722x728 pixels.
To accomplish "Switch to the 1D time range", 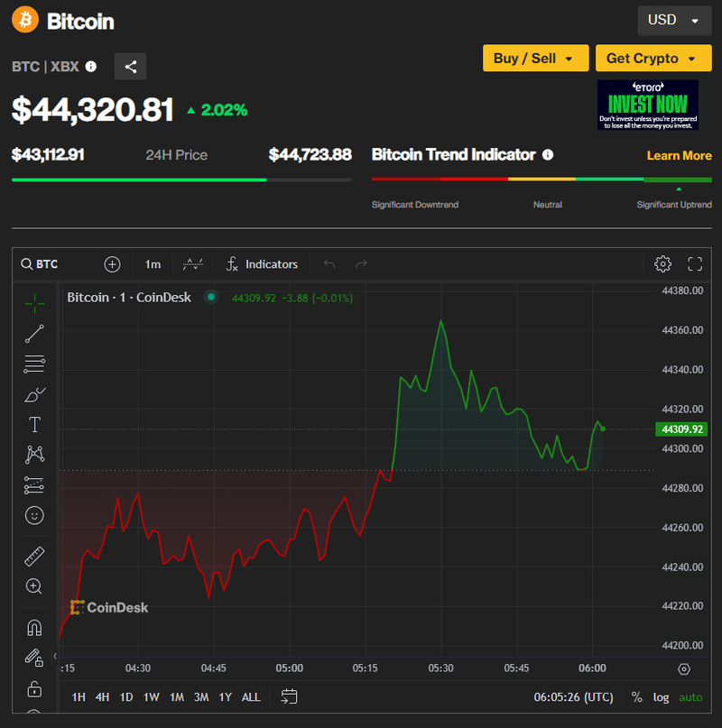I will [126, 697].
